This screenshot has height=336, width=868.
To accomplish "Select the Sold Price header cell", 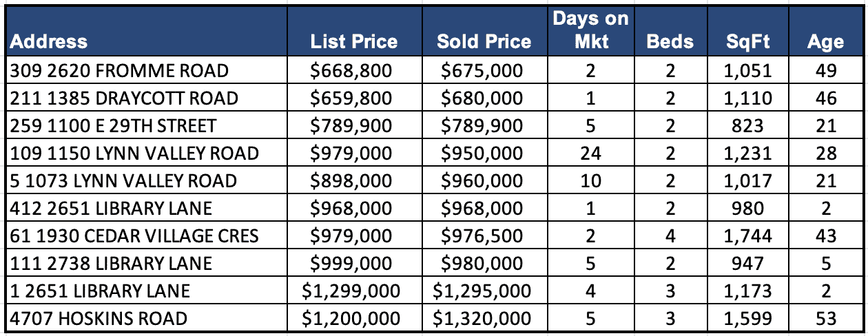I will (484, 41).
